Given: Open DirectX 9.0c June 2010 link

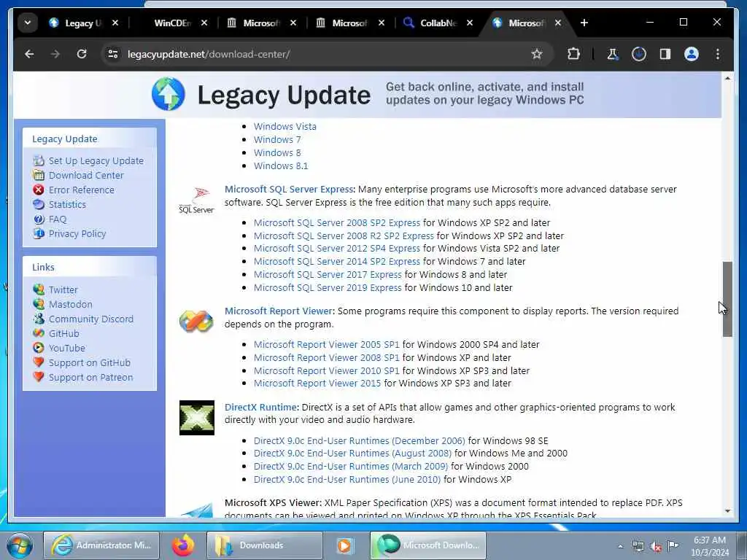Looking at the screenshot, I should [x=347, y=479].
